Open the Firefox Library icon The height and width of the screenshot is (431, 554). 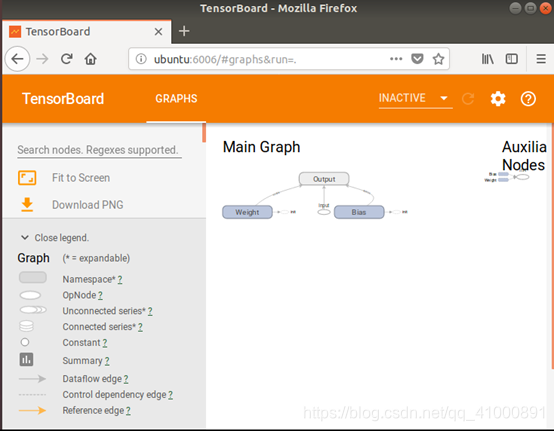pyautogui.click(x=488, y=59)
